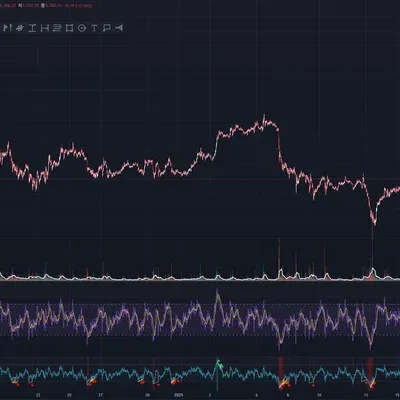400x400 pixels.
Task: Select the parallel lines retracement tool
Action: (57, 28)
